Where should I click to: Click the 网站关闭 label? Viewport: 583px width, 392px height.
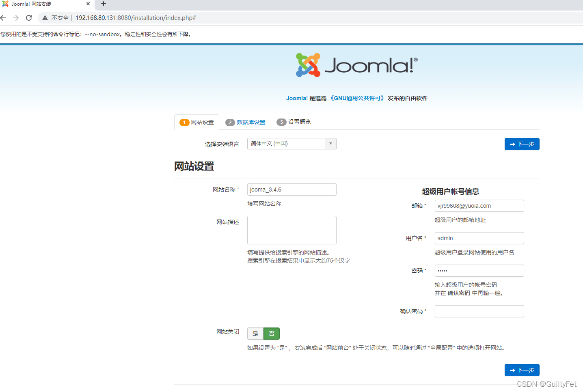pyautogui.click(x=228, y=332)
